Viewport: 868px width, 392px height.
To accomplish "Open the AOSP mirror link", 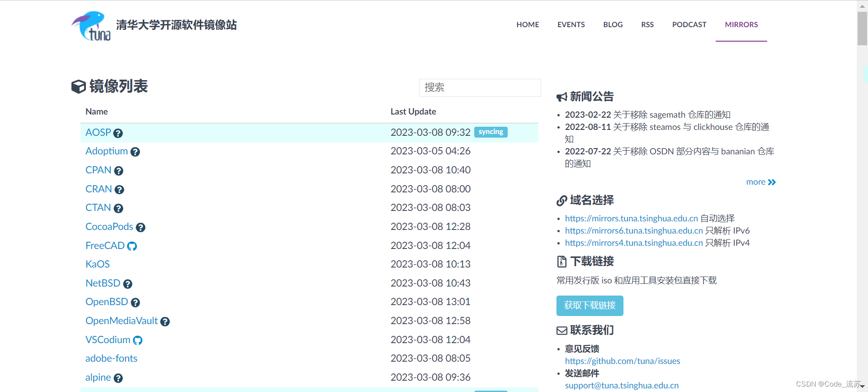I will (98, 132).
